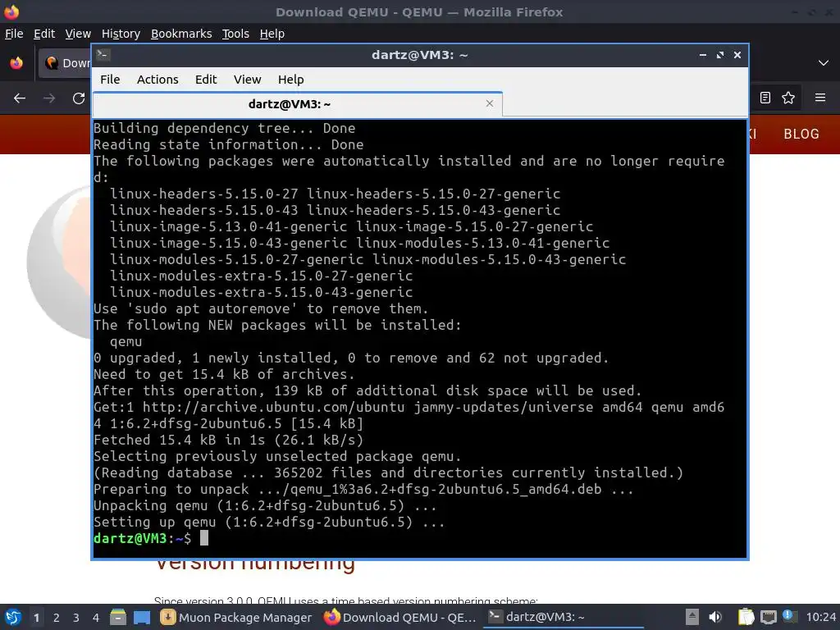Click 'Reading state information... Done' line
The image size is (840, 630).
click(228, 144)
